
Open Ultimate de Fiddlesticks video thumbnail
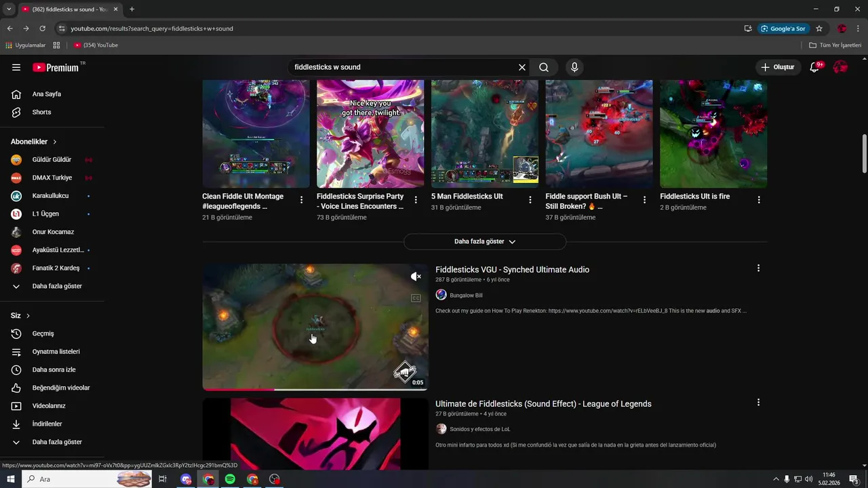coord(315,434)
